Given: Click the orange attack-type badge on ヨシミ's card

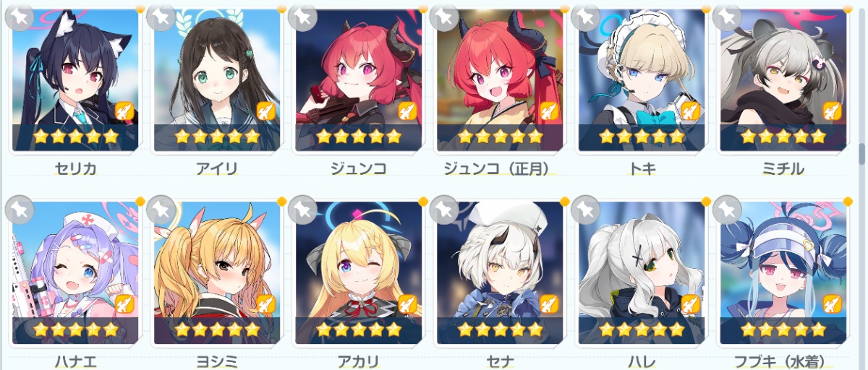Looking at the screenshot, I should coord(266,304).
